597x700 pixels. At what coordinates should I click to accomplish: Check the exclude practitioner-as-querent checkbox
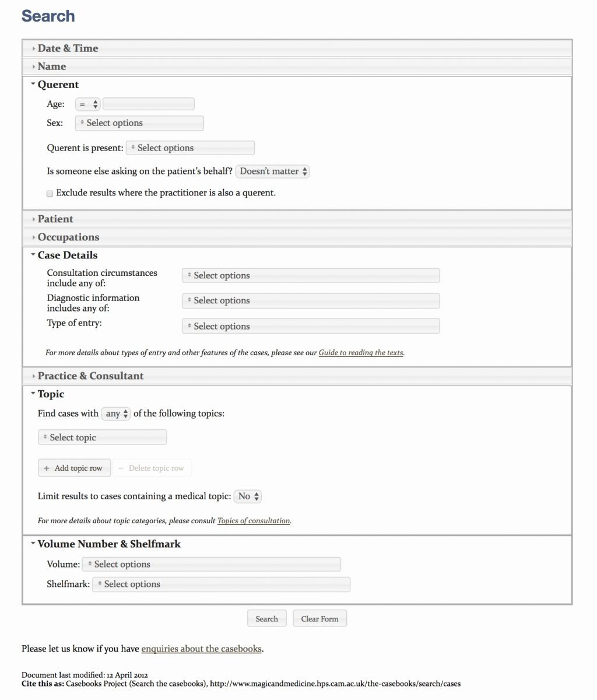50,194
